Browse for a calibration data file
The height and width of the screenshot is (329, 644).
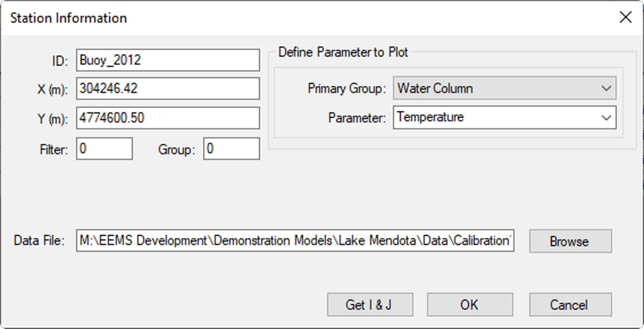[570, 241]
